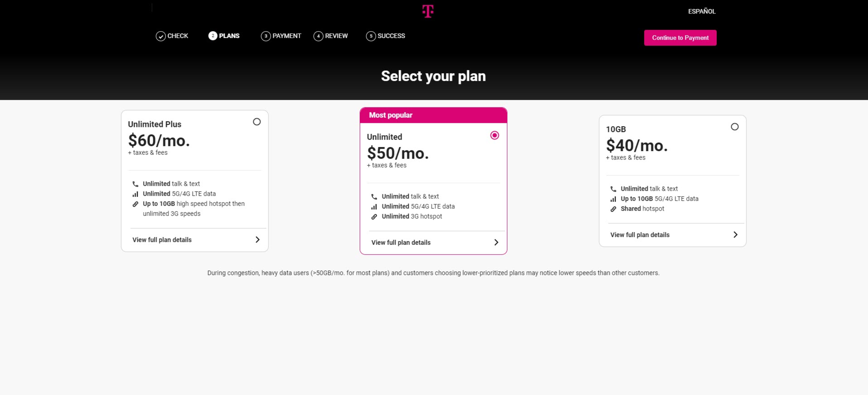Viewport: 868px width, 395px height.
Task: Expand Unlimited Plus full plan details chevron
Action: tap(257, 240)
